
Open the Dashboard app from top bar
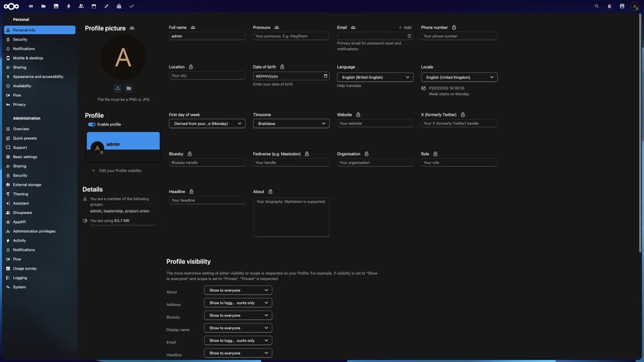coord(31,6)
